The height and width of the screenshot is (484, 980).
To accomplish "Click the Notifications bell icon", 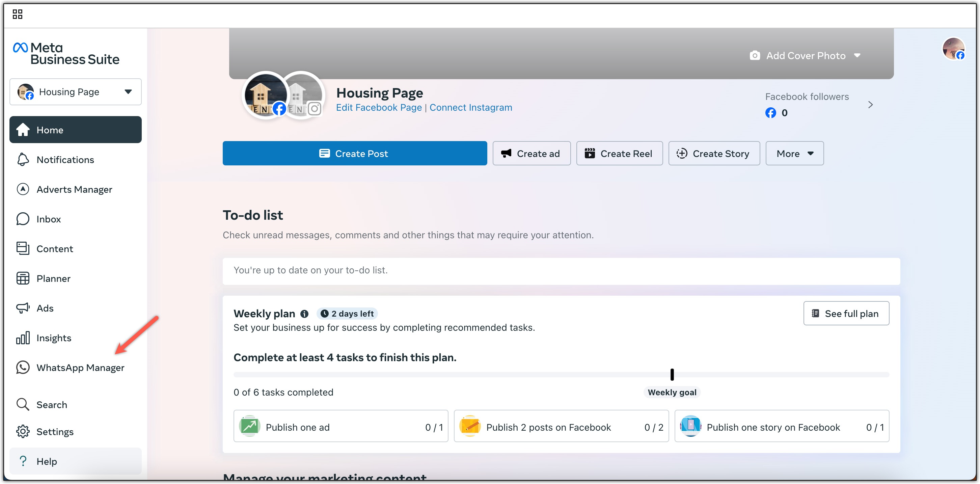I will point(23,159).
